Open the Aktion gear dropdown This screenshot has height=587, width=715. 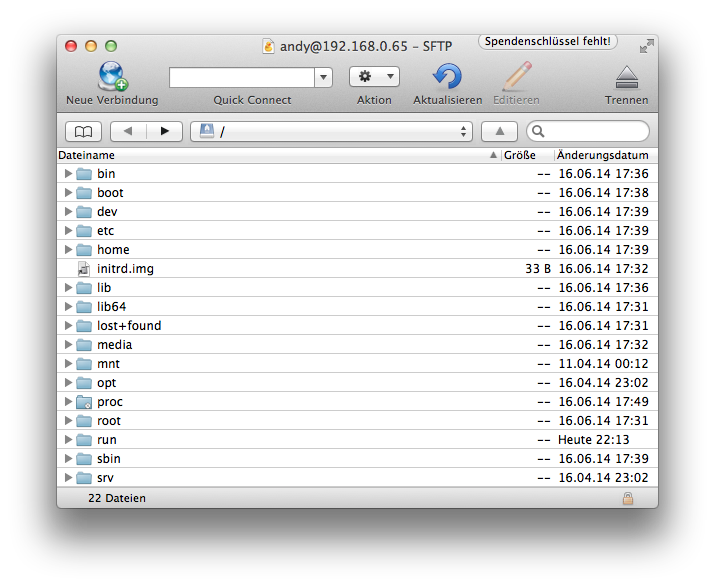[x=374, y=77]
